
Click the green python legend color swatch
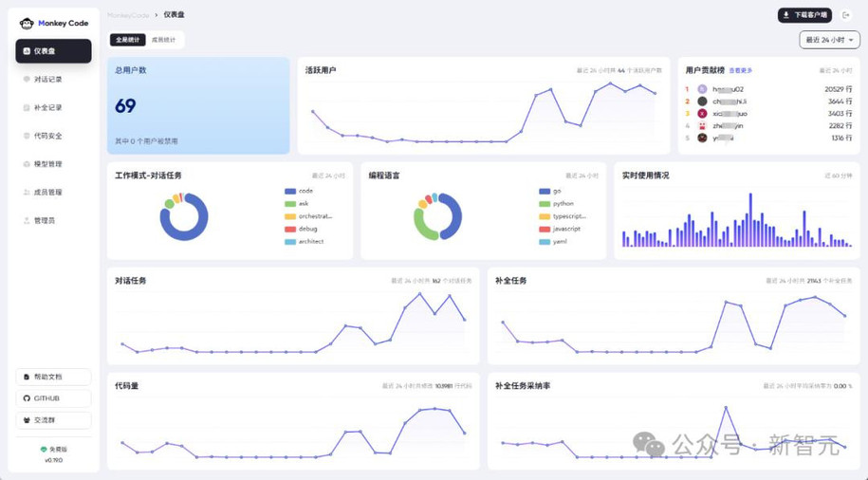(x=545, y=204)
